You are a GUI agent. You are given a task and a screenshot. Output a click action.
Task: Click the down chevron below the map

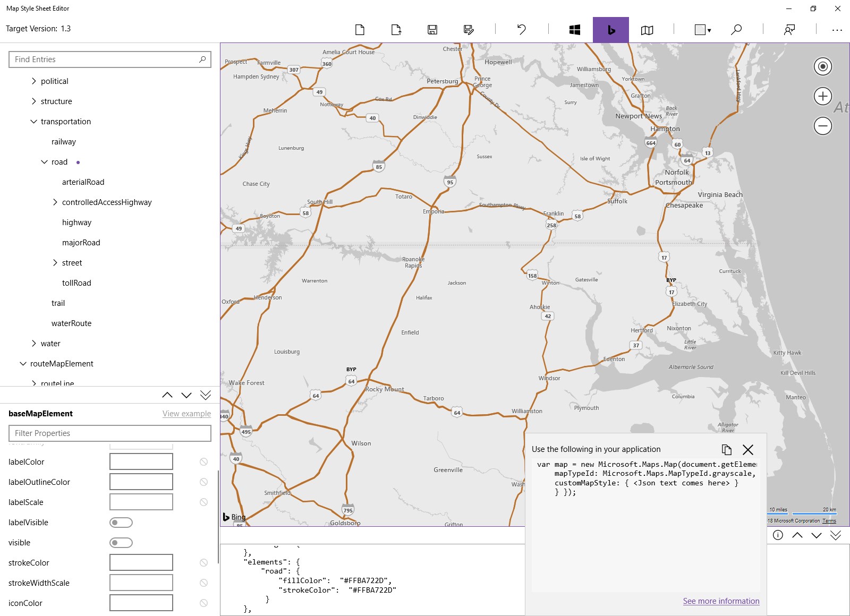point(817,535)
